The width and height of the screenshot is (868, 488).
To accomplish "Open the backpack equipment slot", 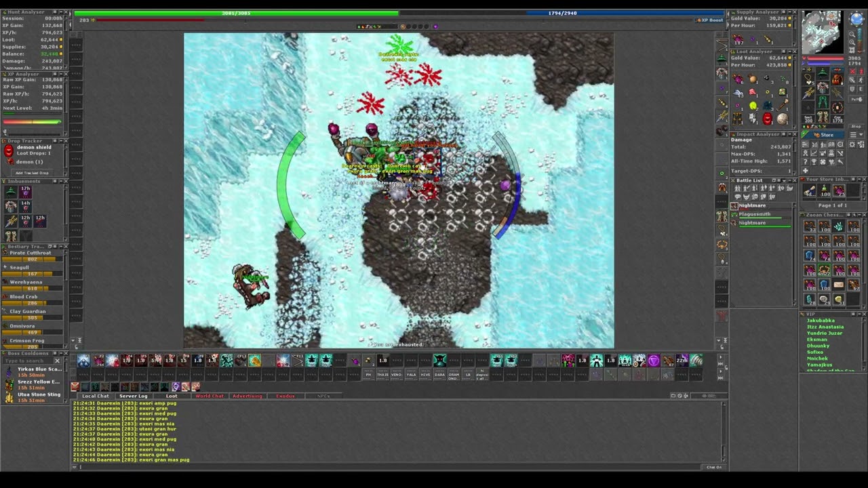I will click(837, 80).
